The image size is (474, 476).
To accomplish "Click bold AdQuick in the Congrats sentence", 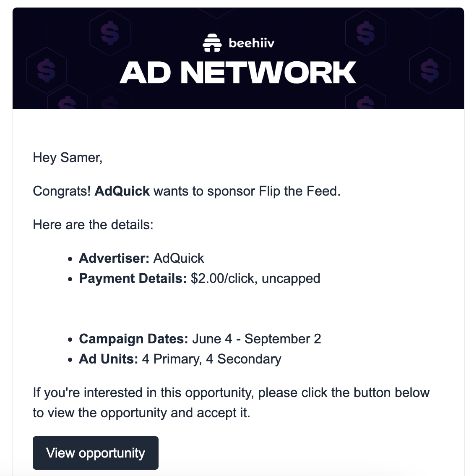I will coord(122,191).
